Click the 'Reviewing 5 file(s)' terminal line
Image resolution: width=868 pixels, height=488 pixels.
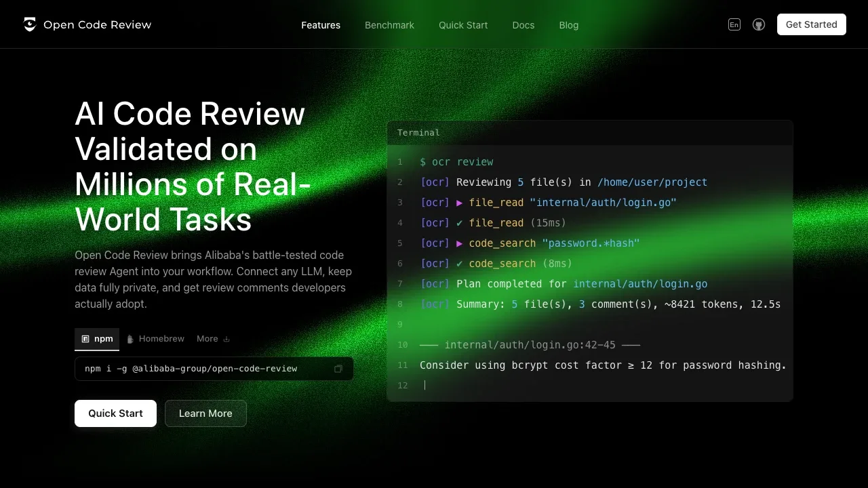pyautogui.click(x=564, y=182)
